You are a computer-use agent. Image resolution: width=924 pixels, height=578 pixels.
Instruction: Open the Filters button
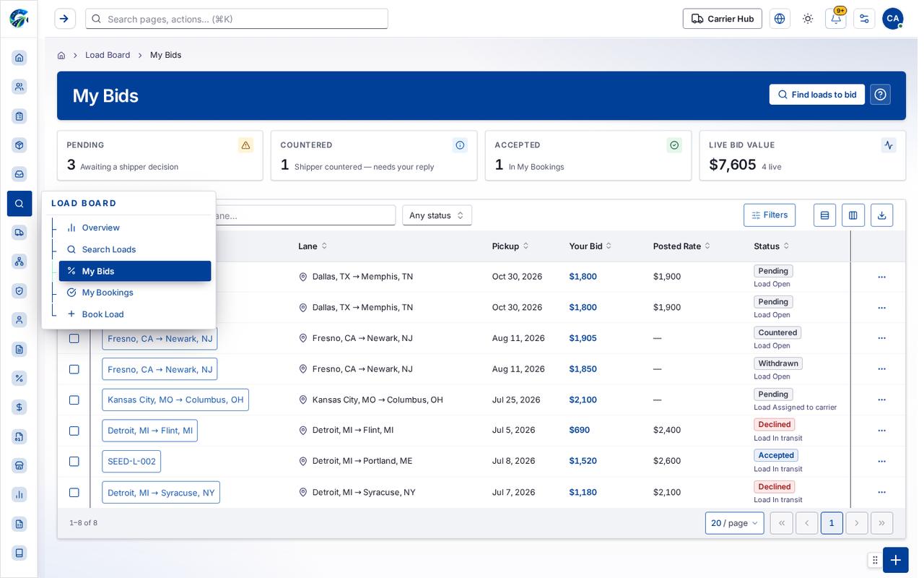point(770,215)
